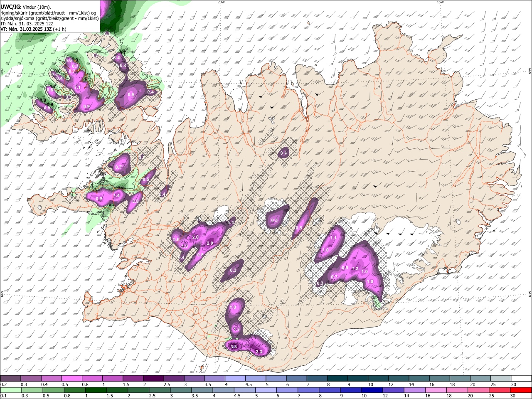Pick the darkest purple snow swatch between 2 and 2.5

pyautogui.click(x=153, y=379)
